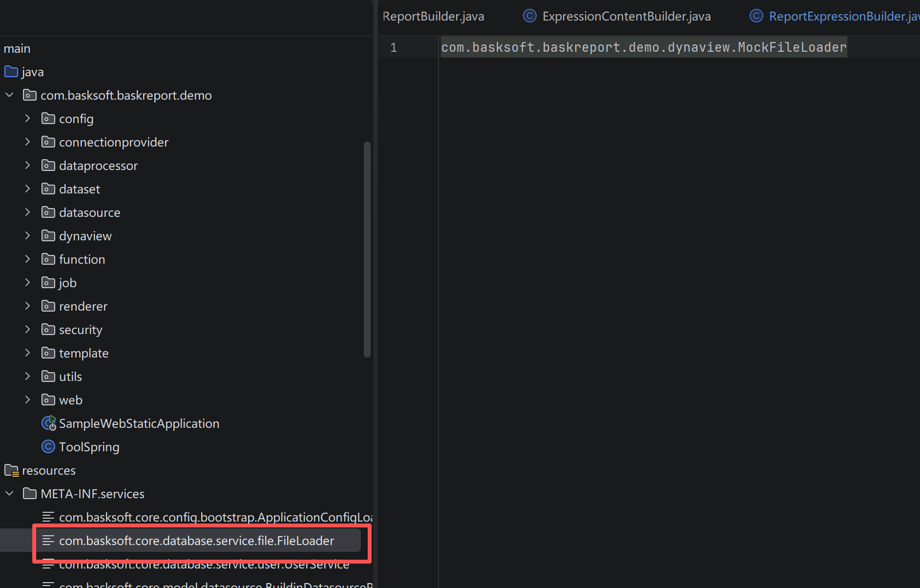Click the dynaview package entry
Image resolution: width=920 pixels, height=588 pixels.
[x=85, y=235]
